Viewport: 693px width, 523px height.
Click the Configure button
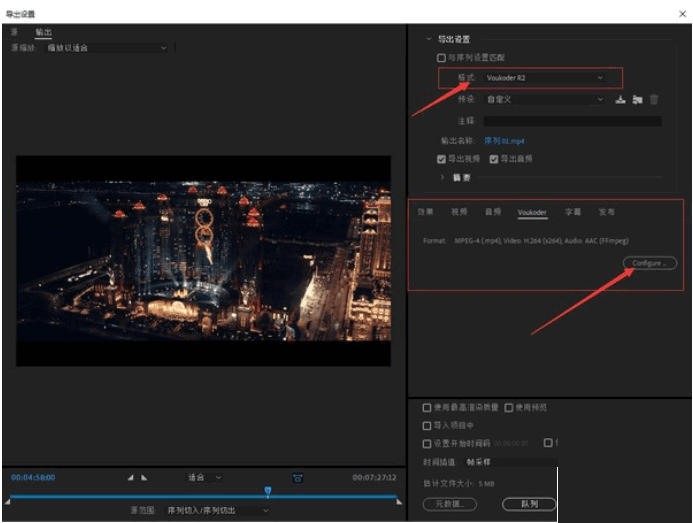(648, 263)
